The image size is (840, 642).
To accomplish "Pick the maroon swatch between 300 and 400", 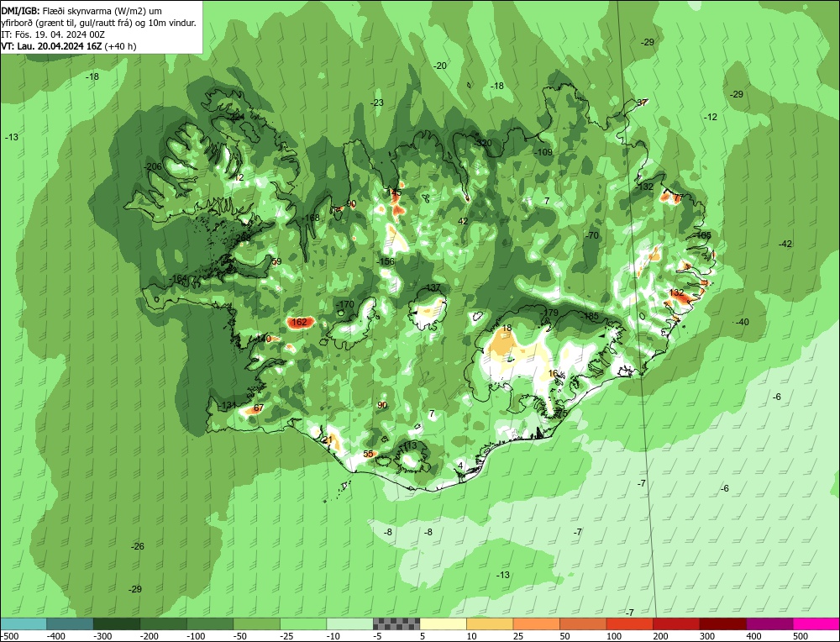I will point(722,624).
